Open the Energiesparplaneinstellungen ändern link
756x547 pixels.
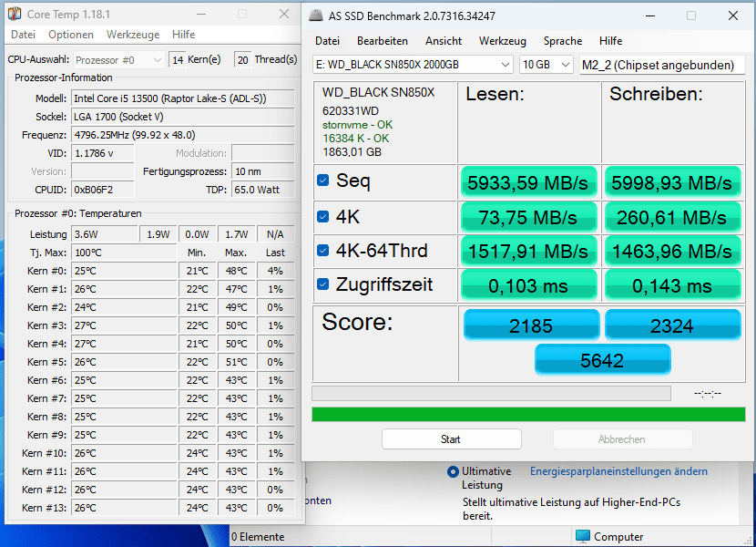618,471
